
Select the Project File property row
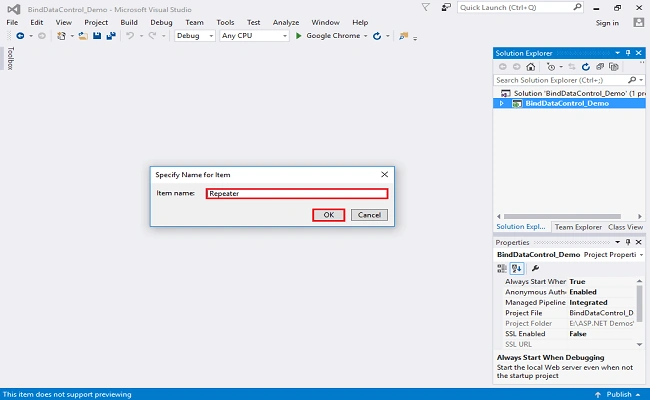pos(566,313)
